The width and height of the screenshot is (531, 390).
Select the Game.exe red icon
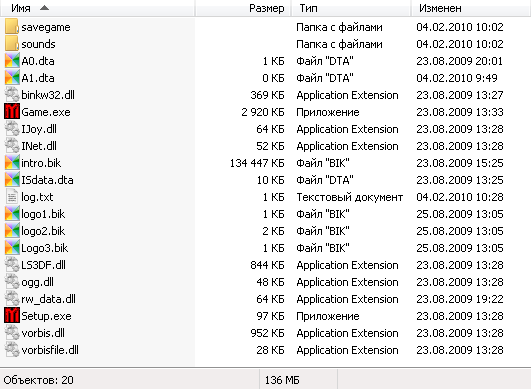(12, 112)
